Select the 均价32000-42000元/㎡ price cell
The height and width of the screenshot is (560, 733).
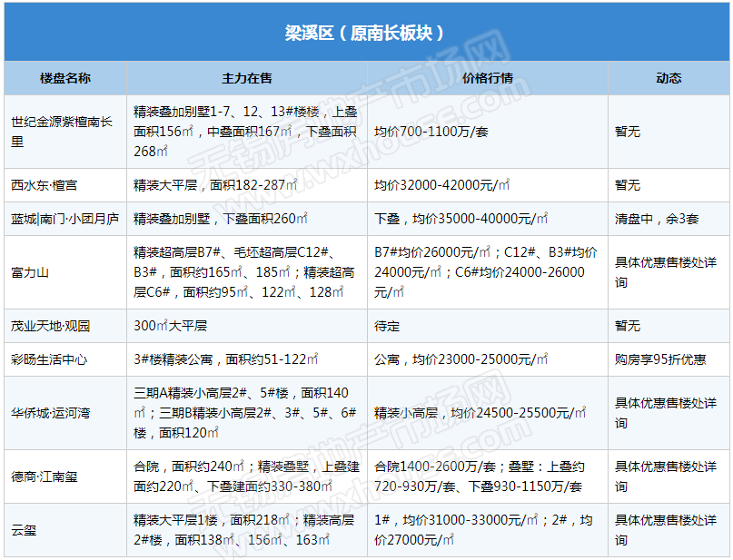tap(442, 185)
